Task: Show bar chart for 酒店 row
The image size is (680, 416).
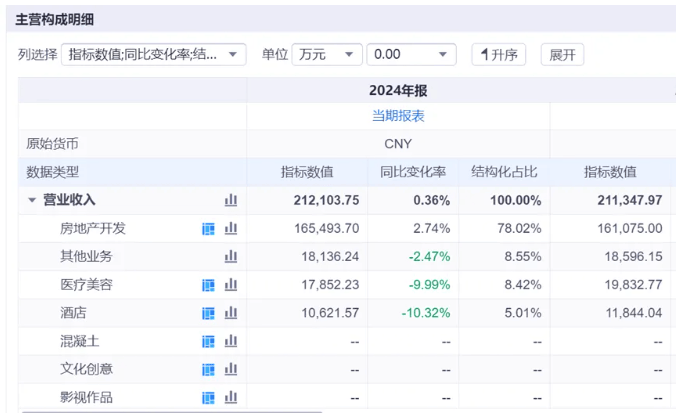Action: click(x=231, y=313)
